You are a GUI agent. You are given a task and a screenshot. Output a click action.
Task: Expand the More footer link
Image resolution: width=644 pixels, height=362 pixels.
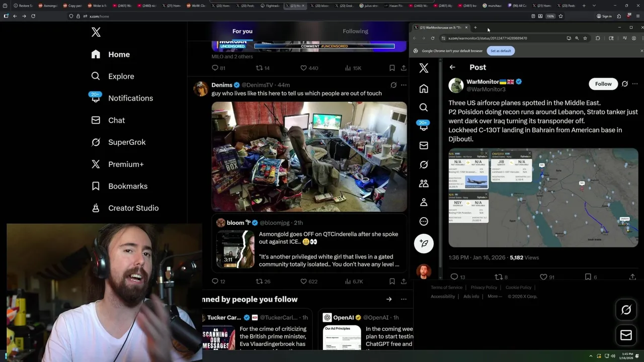pos(495,297)
